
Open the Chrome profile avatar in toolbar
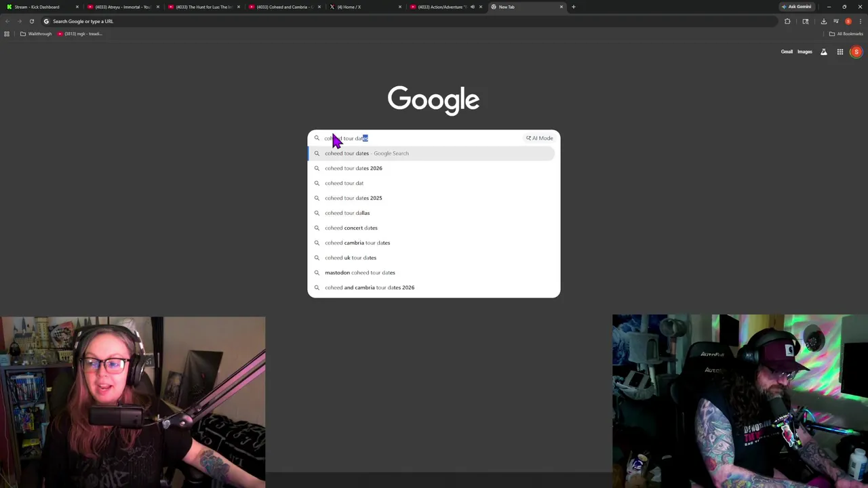tap(848, 21)
